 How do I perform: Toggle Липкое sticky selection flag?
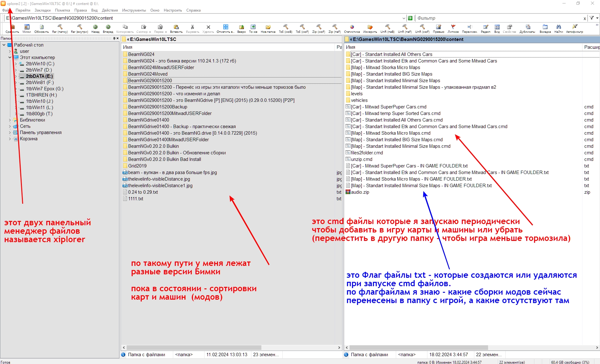tap(453, 28)
